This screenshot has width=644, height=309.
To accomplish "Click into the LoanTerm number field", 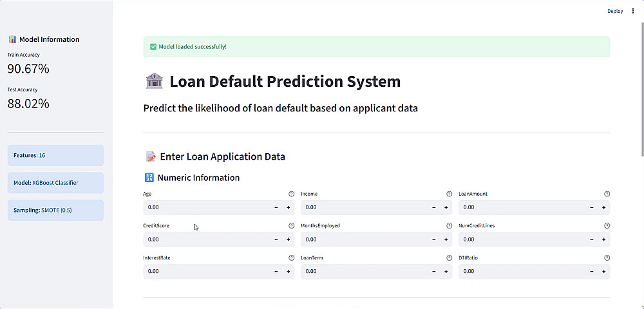I will [364, 271].
